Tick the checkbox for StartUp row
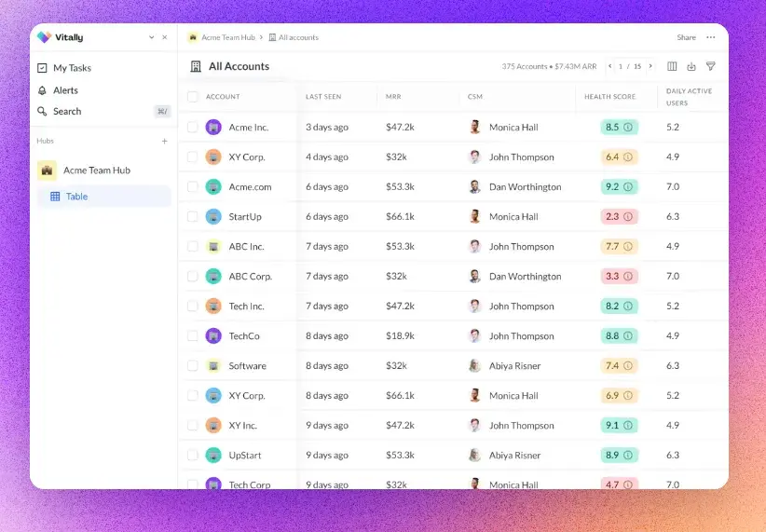 tap(193, 216)
